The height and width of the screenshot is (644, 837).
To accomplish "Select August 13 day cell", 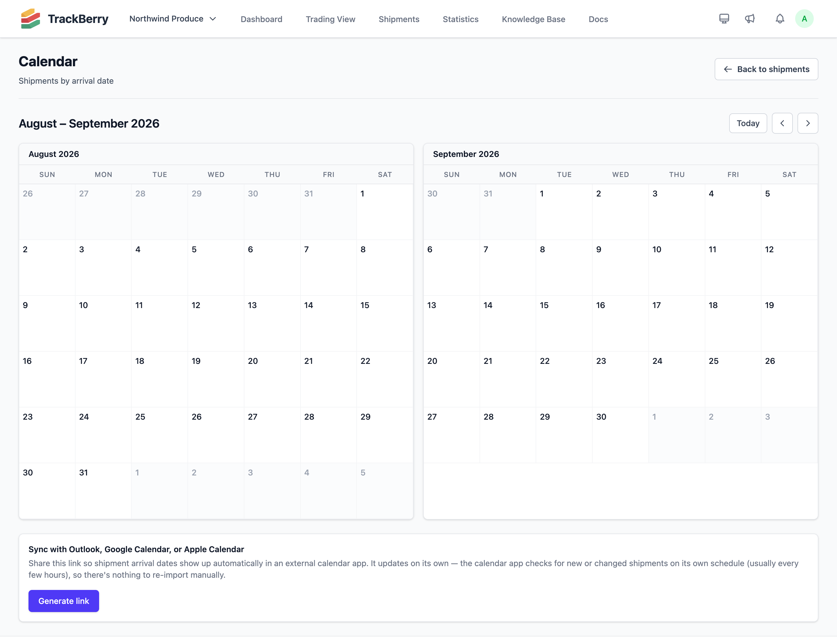I will [272, 323].
